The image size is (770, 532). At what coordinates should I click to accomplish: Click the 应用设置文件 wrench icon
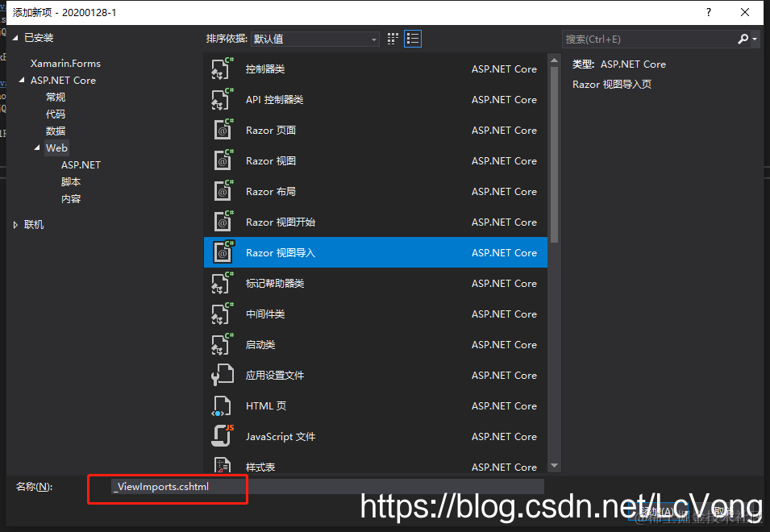tap(223, 375)
